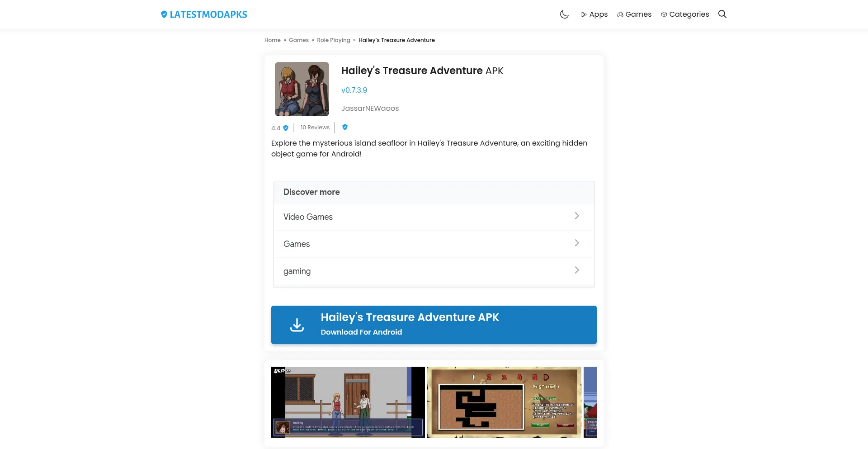Click version v0.7.3.9 link

pos(354,90)
